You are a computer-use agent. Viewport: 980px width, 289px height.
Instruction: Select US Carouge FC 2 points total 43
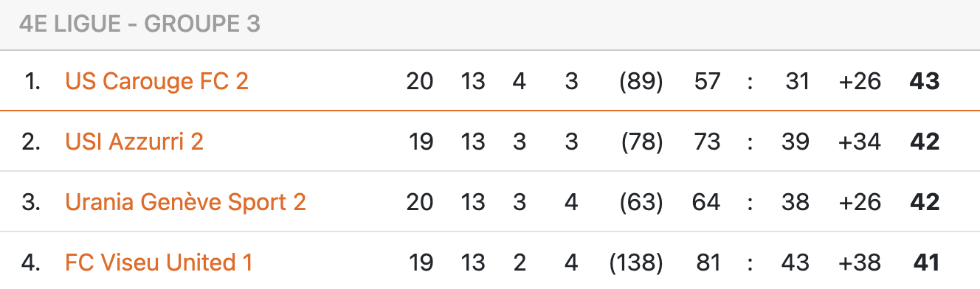click(925, 81)
